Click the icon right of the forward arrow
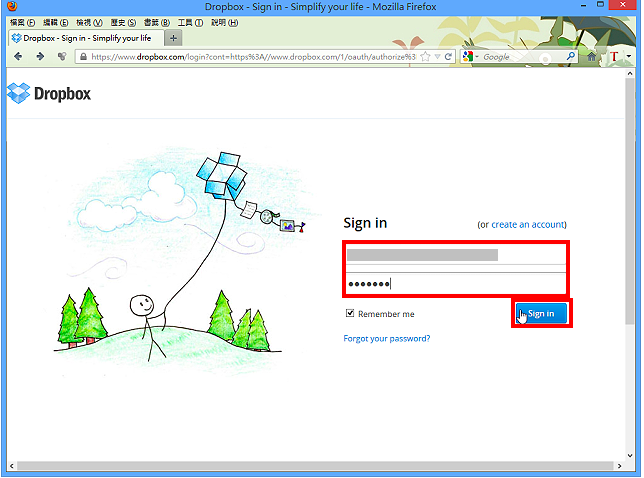This screenshot has width=644, height=478. [62, 56]
